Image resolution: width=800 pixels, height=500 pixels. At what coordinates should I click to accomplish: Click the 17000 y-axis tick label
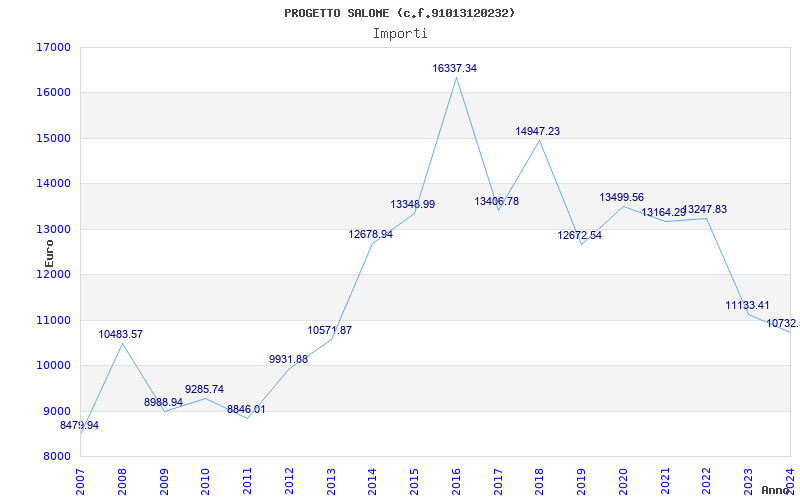[53, 47]
